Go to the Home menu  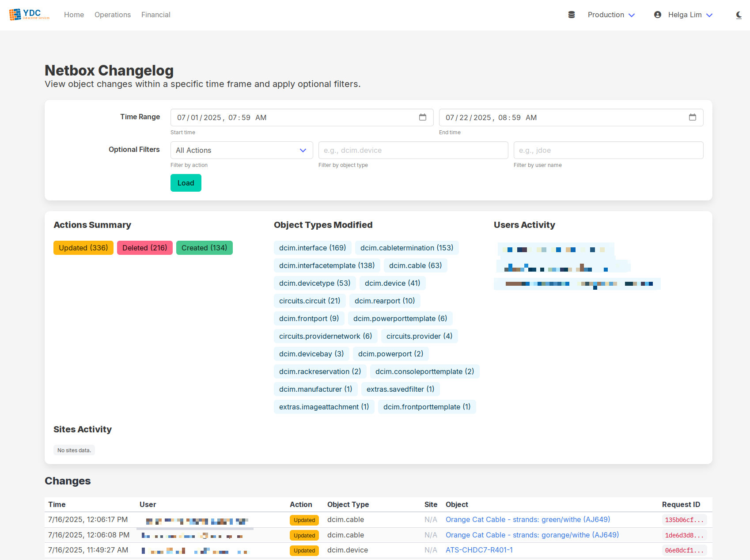(74, 15)
